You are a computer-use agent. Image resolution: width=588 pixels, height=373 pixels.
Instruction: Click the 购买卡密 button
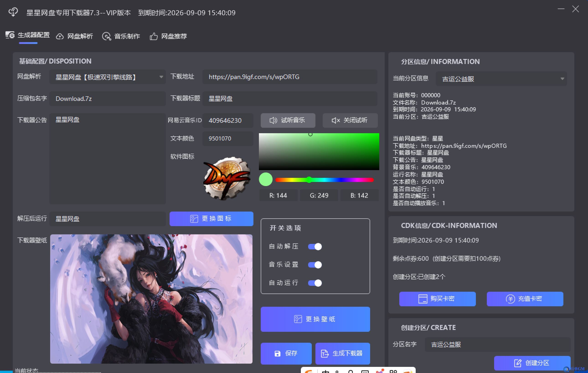tap(437, 299)
